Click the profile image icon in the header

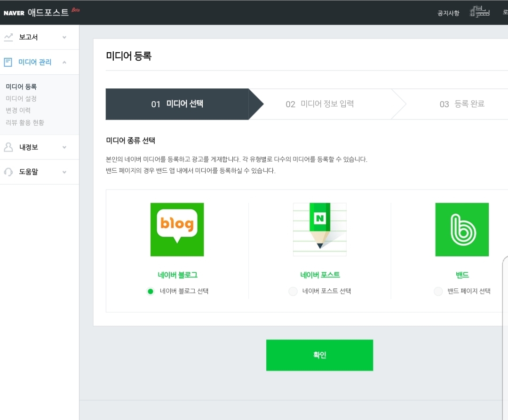(x=479, y=12)
